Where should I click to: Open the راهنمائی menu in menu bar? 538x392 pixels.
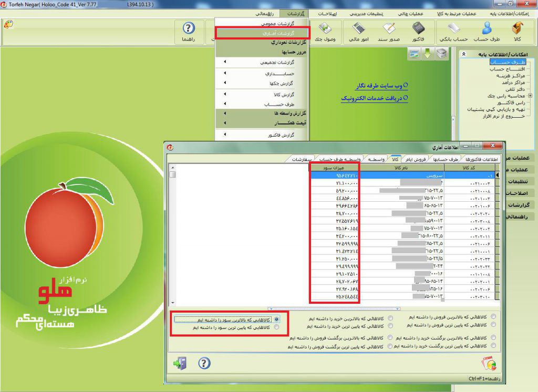tap(264, 14)
